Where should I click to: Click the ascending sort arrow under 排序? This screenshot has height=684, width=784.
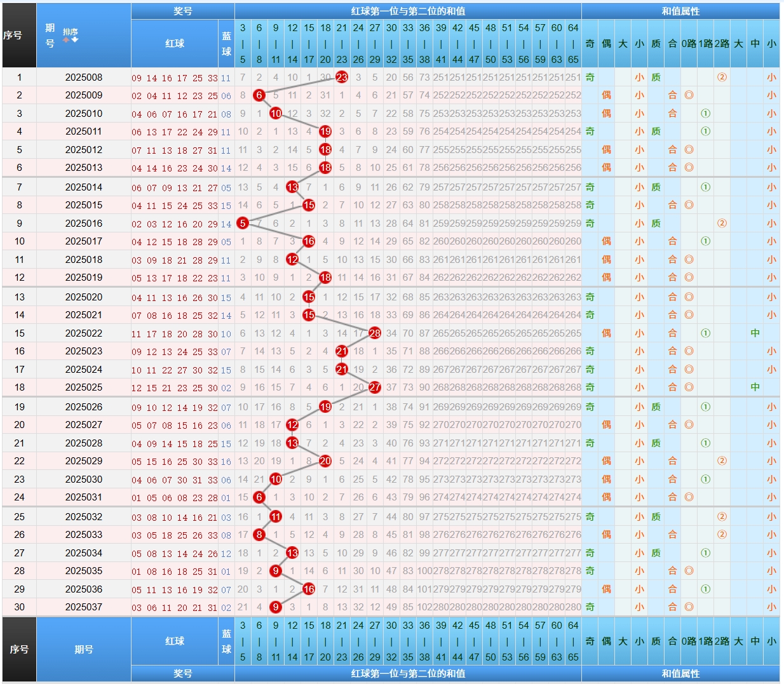[x=66, y=40]
